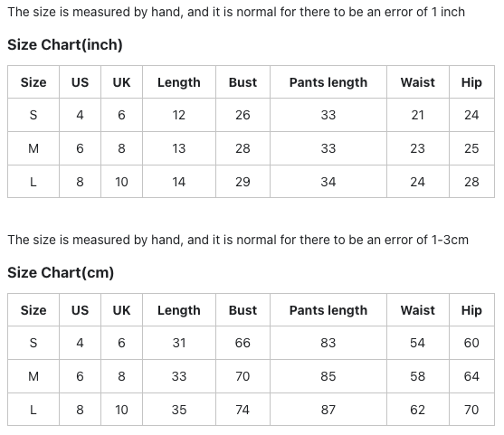The width and height of the screenshot is (504, 435).
Task: Click the S size cell in inch table
Action: (x=33, y=115)
